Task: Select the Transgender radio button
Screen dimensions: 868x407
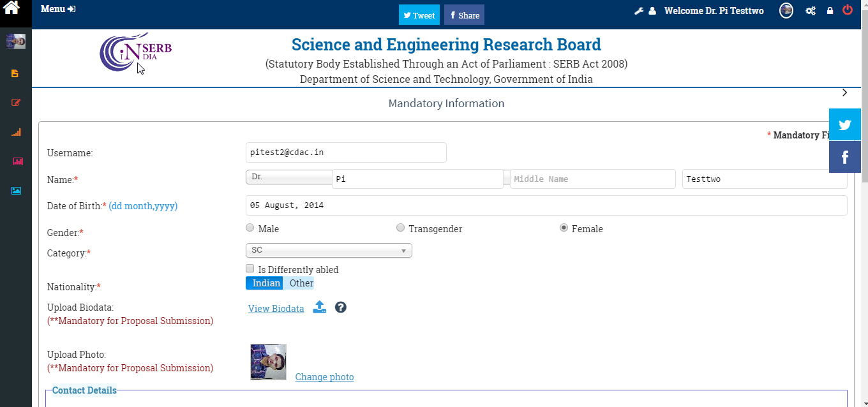Action: click(x=401, y=228)
